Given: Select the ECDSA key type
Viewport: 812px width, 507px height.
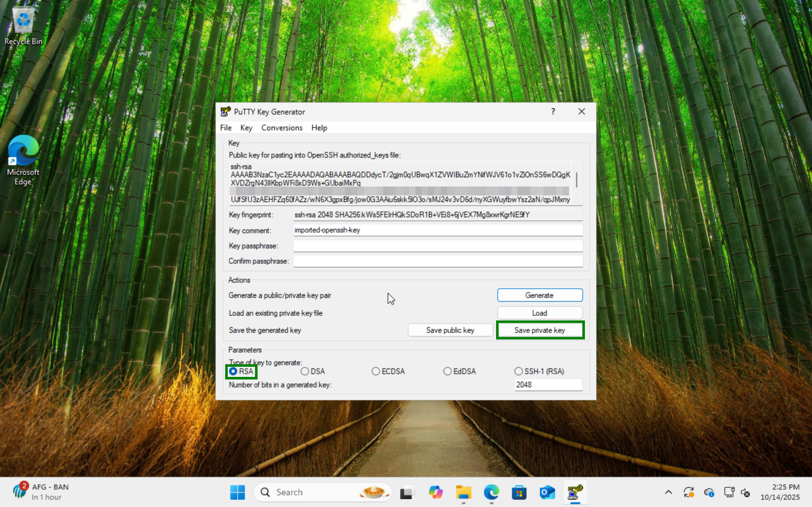Looking at the screenshot, I should click(x=375, y=371).
